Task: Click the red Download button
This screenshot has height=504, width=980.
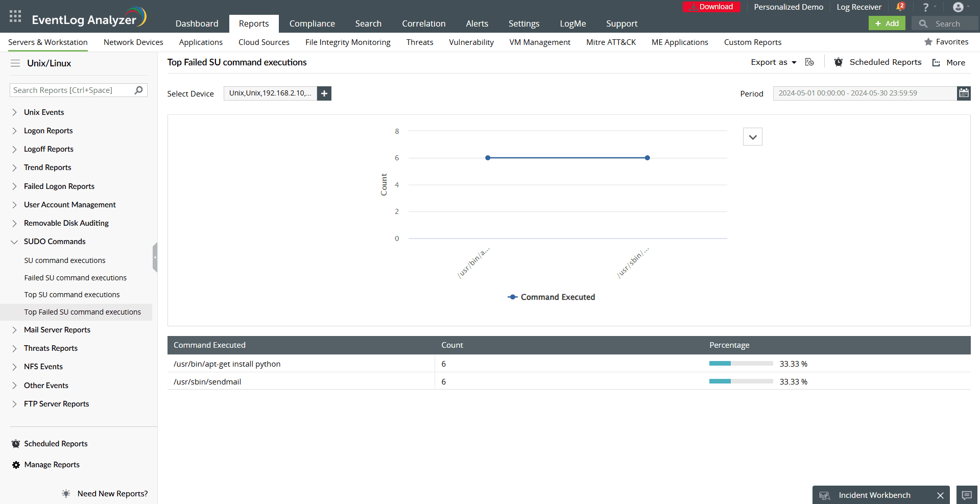Action: [711, 7]
